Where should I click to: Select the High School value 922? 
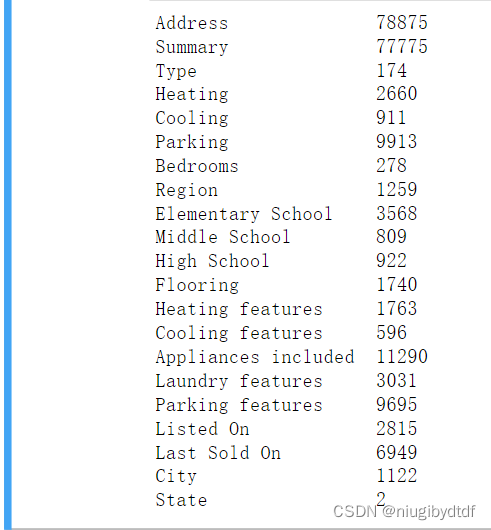click(391, 261)
